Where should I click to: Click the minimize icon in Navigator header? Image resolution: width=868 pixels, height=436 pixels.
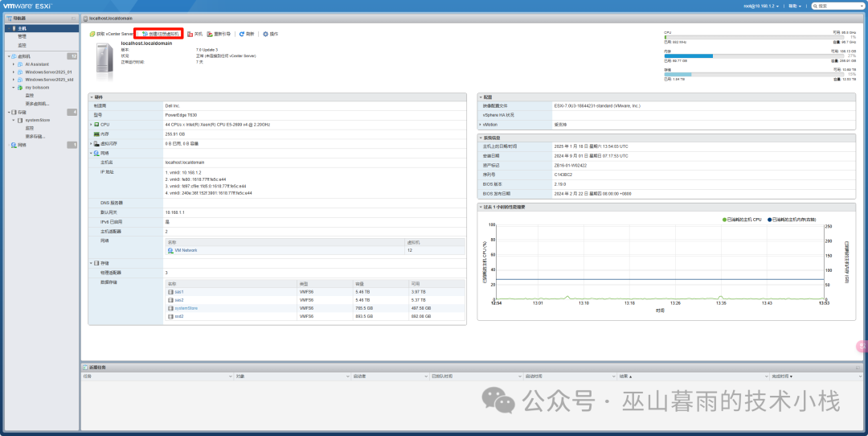(73, 18)
